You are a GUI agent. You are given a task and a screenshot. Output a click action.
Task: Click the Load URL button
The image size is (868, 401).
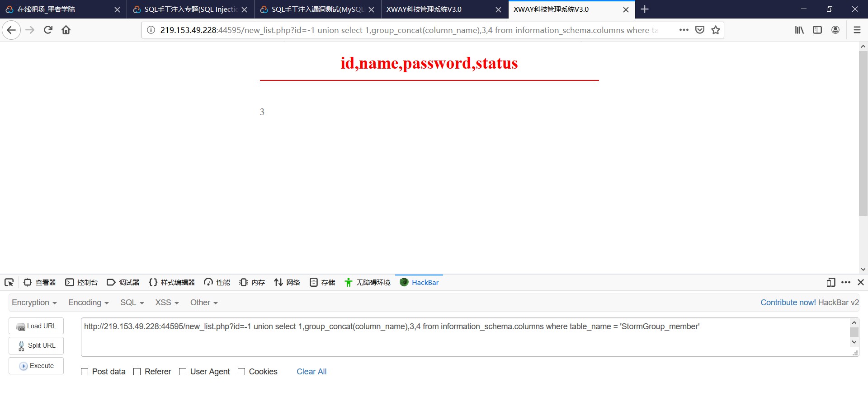pos(36,326)
